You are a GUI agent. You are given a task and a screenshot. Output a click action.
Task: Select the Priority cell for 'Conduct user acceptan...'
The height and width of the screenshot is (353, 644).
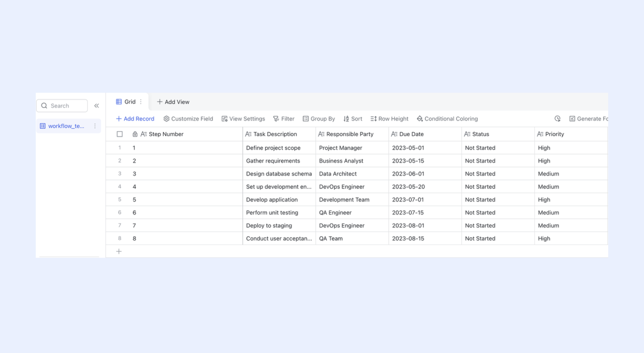tap(571, 239)
